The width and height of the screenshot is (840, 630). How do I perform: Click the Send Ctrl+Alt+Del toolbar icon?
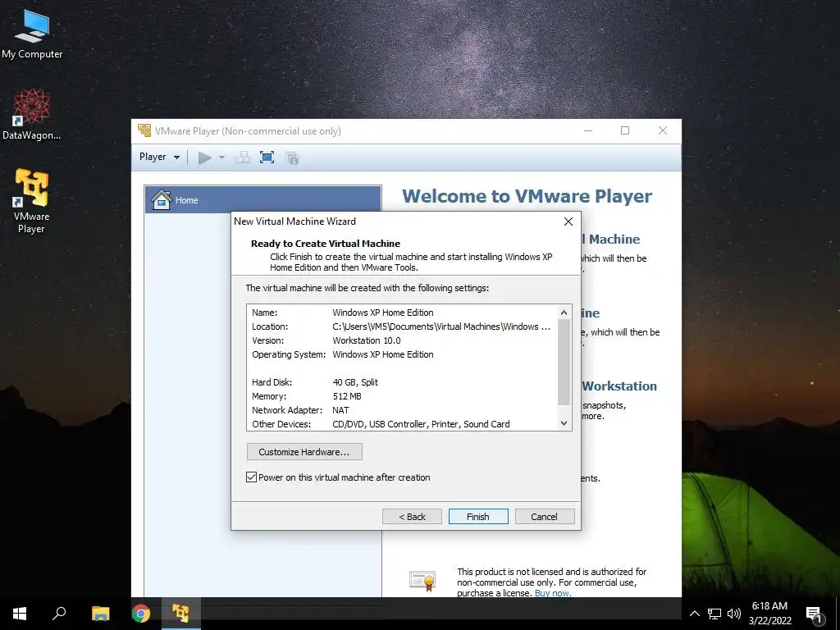pos(243,157)
